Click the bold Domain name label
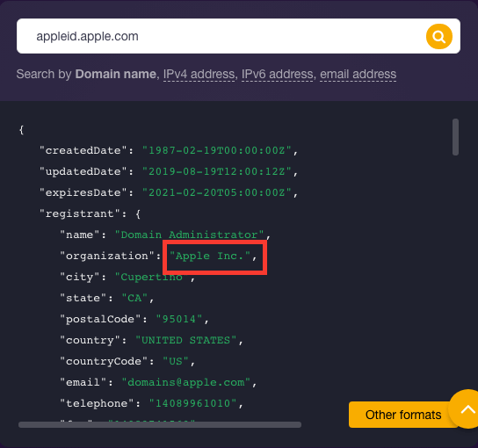 tap(115, 75)
